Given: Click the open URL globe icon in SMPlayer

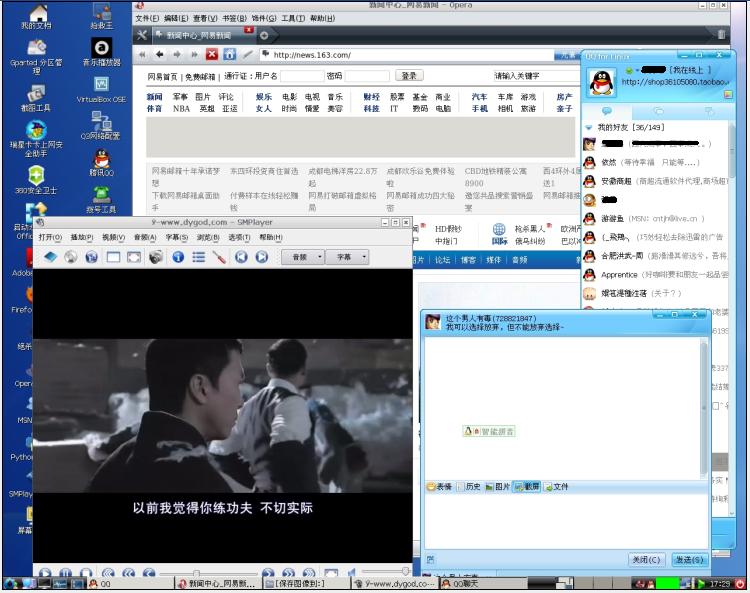Looking at the screenshot, I should [x=91, y=257].
